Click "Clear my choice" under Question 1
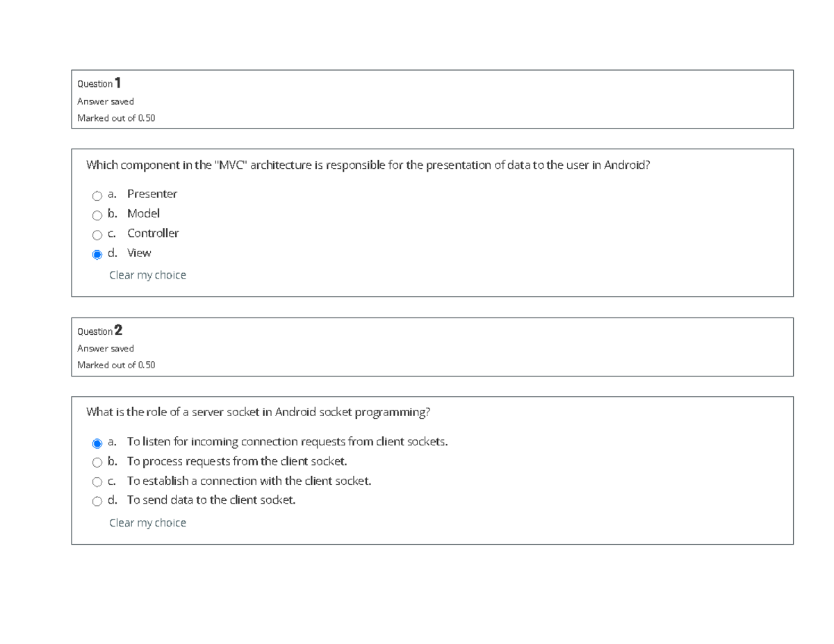 [x=147, y=274]
